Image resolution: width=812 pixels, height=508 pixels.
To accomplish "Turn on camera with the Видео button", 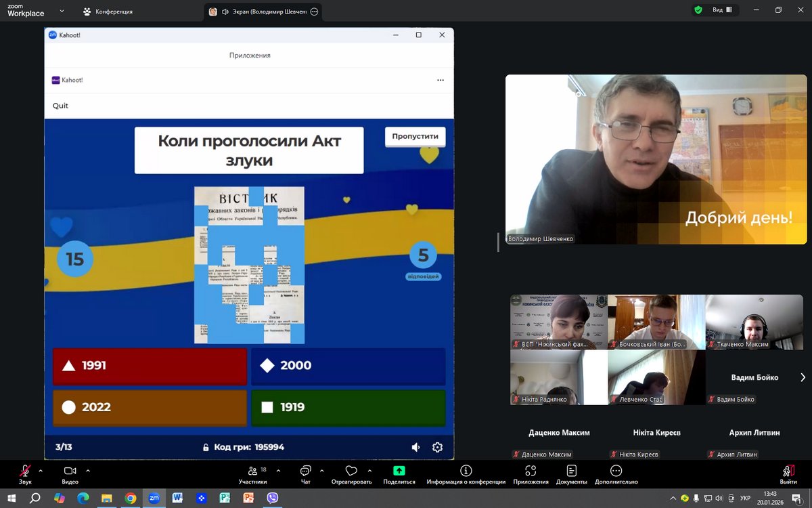I will [x=70, y=471].
